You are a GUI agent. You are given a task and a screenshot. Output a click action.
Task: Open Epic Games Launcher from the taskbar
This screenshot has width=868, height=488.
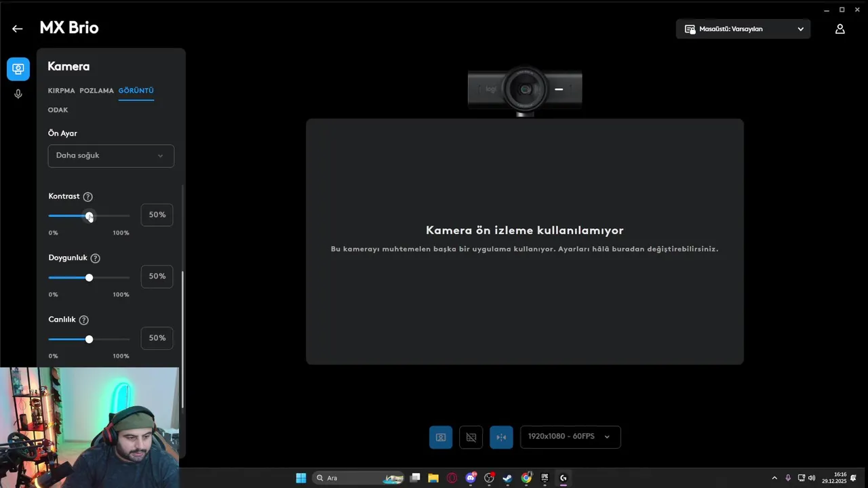pos(545,478)
